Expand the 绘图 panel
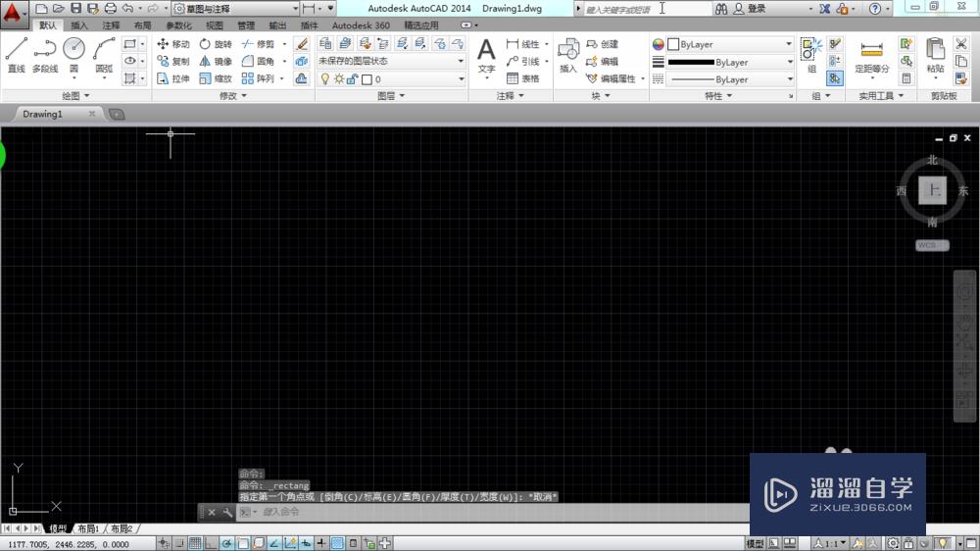Viewport: 980px width, 551px height. (x=75, y=96)
